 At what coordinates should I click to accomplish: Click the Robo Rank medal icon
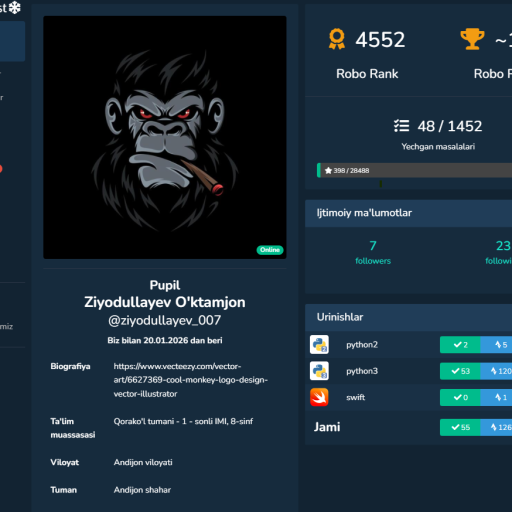click(x=337, y=39)
